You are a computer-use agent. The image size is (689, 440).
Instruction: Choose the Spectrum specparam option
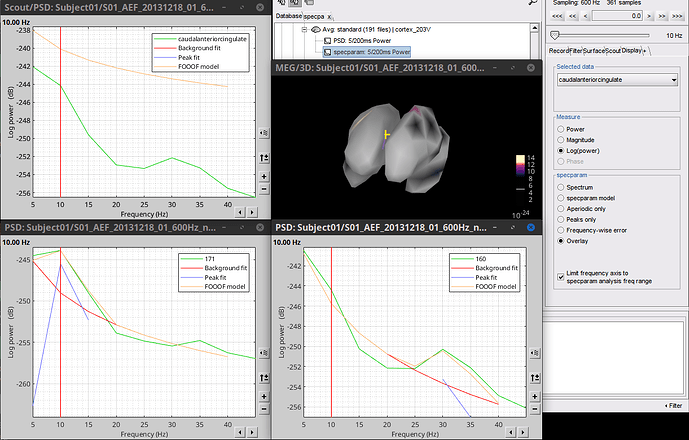(x=561, y=187)
